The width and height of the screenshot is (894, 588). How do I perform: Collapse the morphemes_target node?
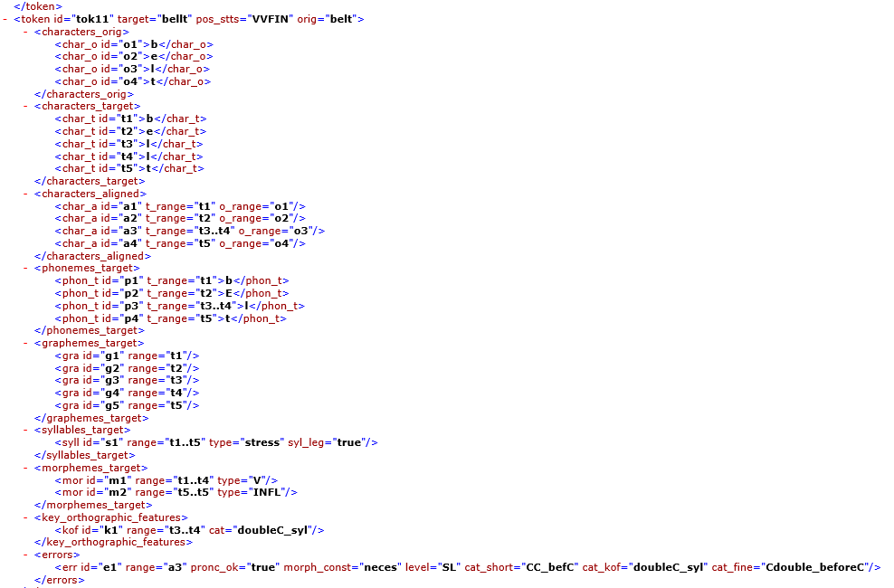(x=26, y=468)
